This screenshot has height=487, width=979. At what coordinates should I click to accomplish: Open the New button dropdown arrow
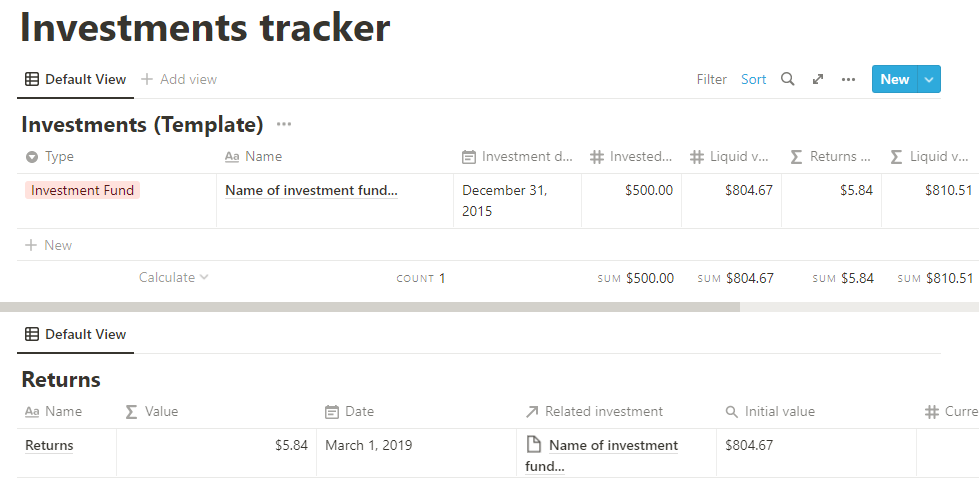pyautogui.click(x=930, y=79)
